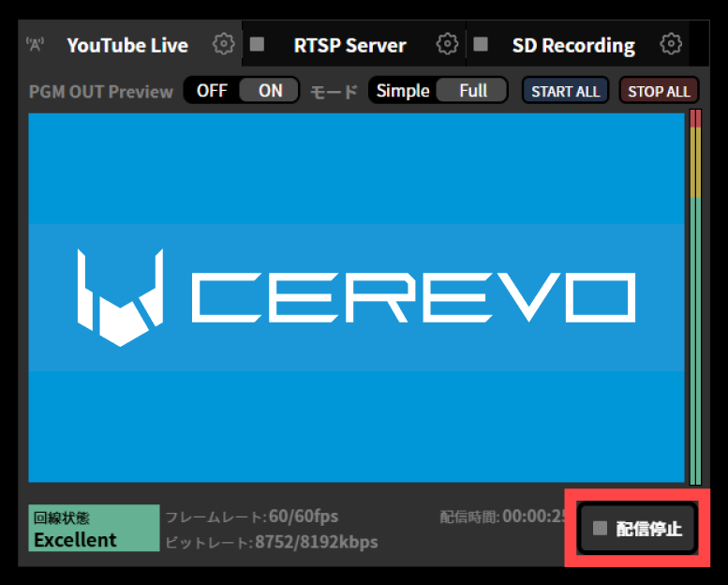Open the SD Recording tab

(572, 45)
